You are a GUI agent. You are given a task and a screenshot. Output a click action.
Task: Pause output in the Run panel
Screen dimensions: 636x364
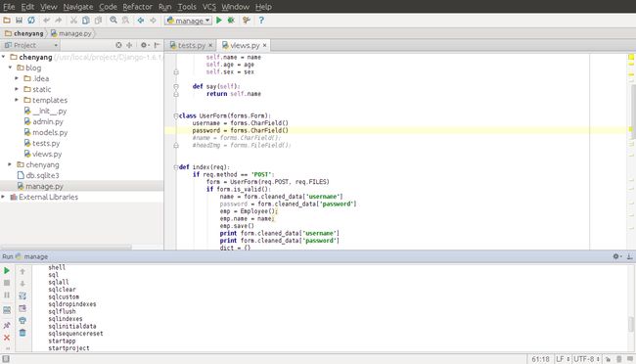(7, 296)
